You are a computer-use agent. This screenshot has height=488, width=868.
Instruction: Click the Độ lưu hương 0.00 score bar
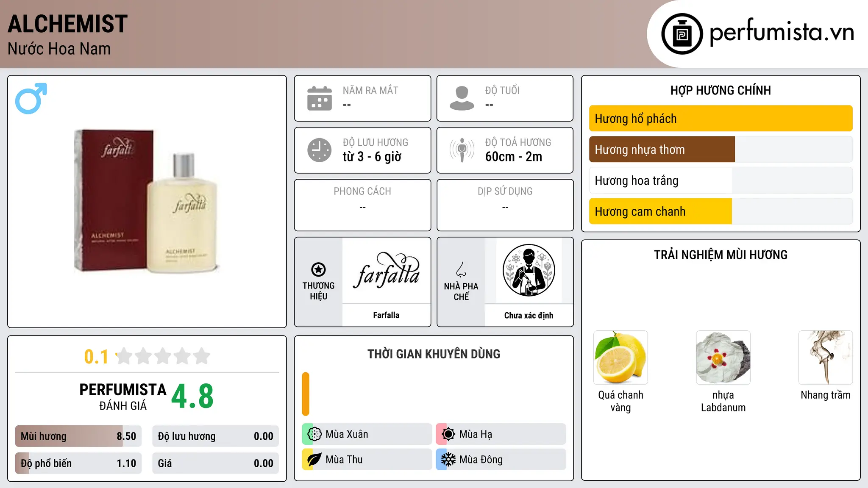coord(215,436)
